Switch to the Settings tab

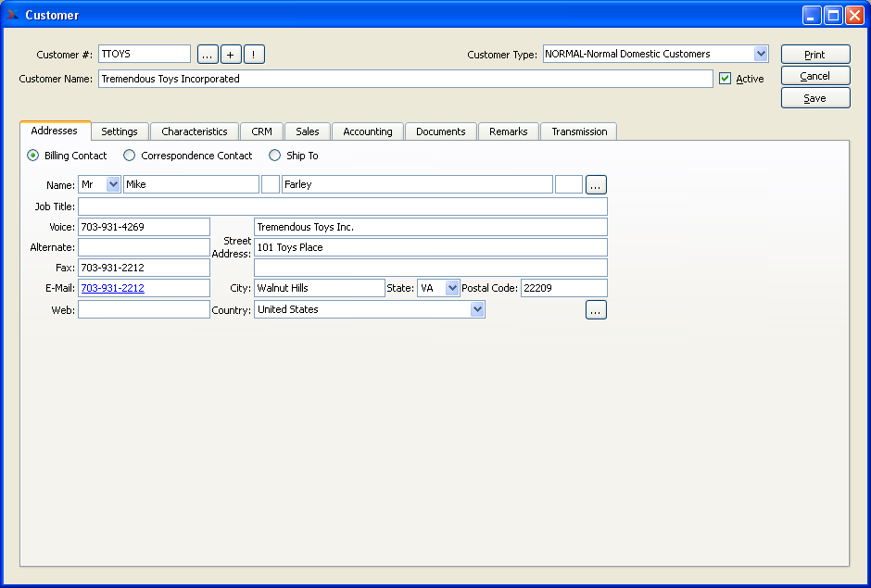[x=120, y=131]
